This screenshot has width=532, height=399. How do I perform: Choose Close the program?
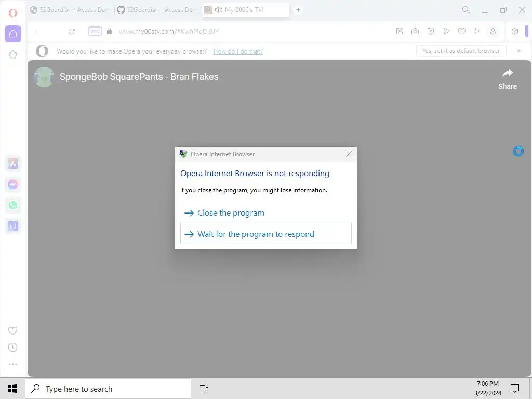(x=266, y=212)
